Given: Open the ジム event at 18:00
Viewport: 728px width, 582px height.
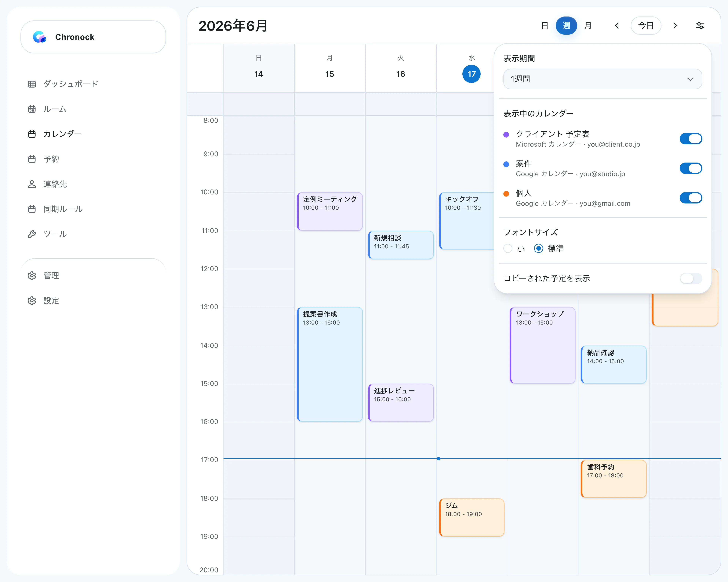Looking at the screenshot, I should 472,518.
